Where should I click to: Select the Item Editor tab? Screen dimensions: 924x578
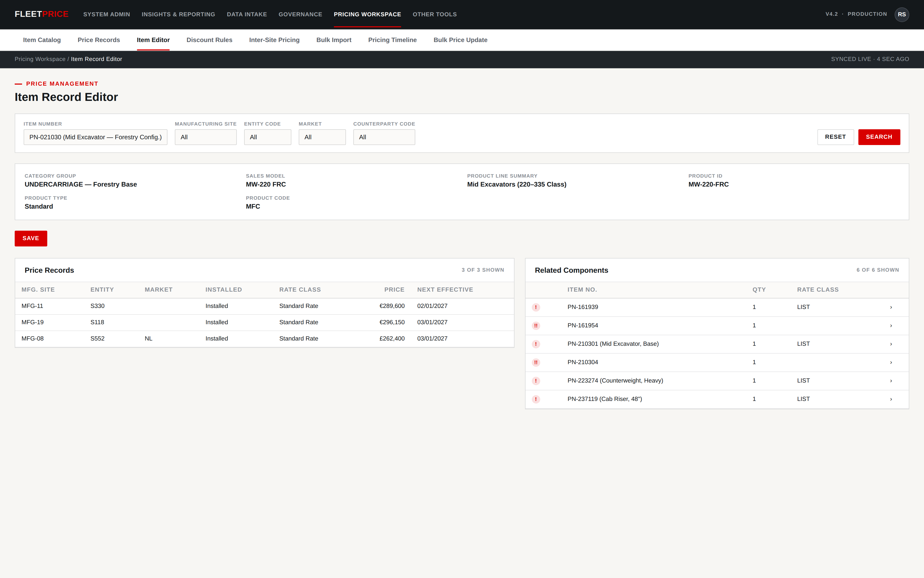pos(153,40)
